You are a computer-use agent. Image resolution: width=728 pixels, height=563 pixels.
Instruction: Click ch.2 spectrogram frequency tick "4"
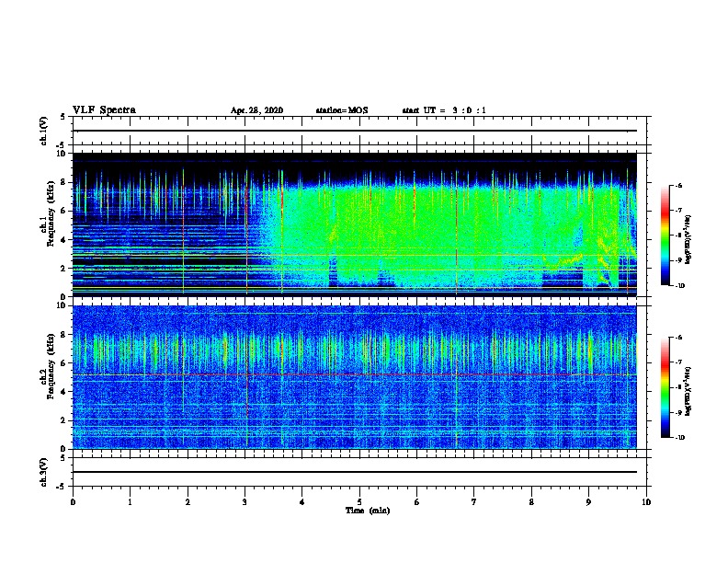click(63, 392)
